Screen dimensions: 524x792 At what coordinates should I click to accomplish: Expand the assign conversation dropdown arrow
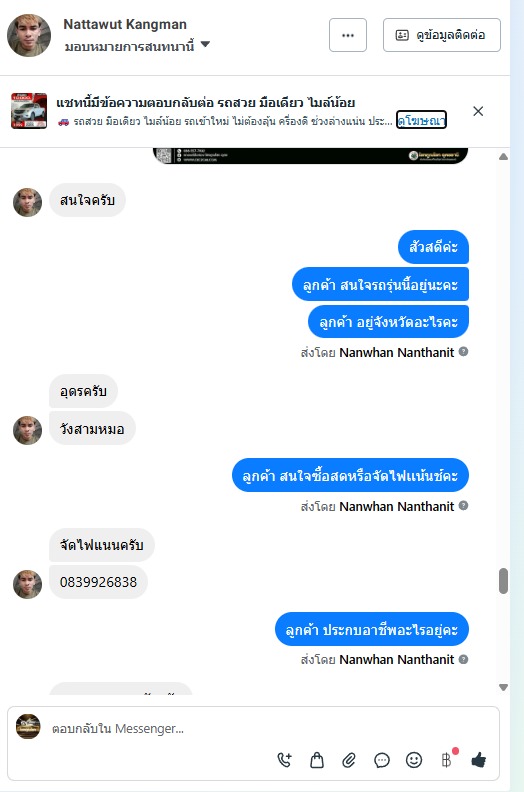[x=205, y=44]
